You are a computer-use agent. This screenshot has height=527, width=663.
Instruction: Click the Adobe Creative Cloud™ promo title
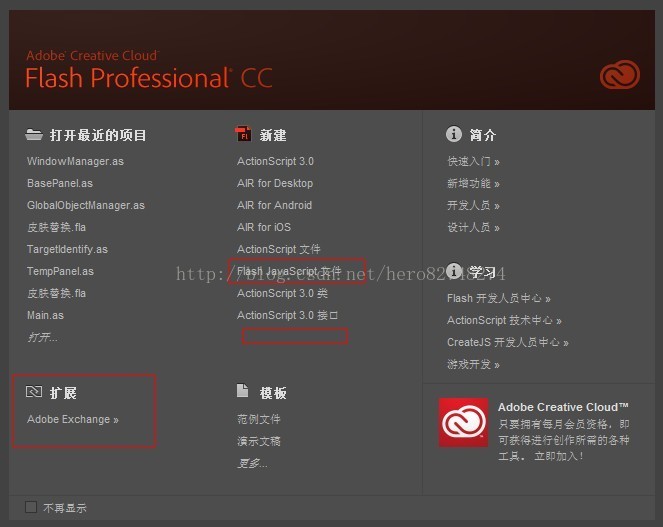point(563,407)
